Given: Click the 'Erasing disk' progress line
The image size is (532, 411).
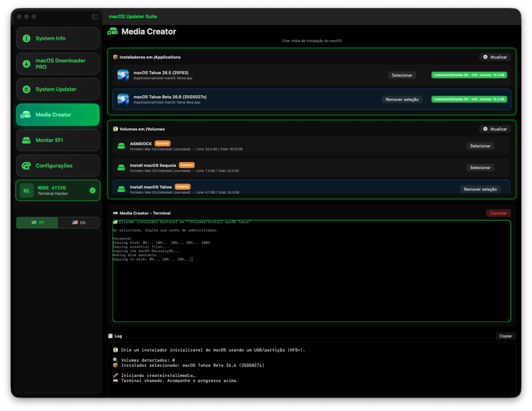Looking at the screenshot, I should click(x=161, y=243).
